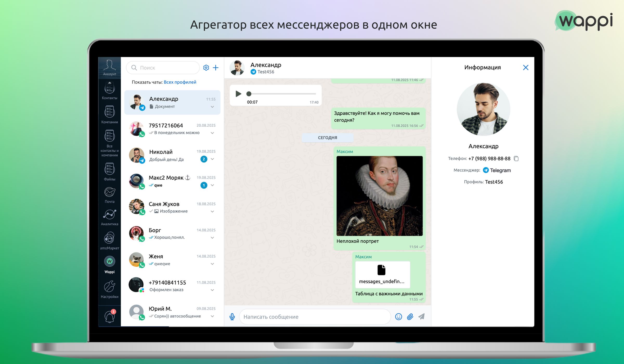Click the Поиск search field
Viewport: 624px width, 364px height.
(x=163, y=68)
